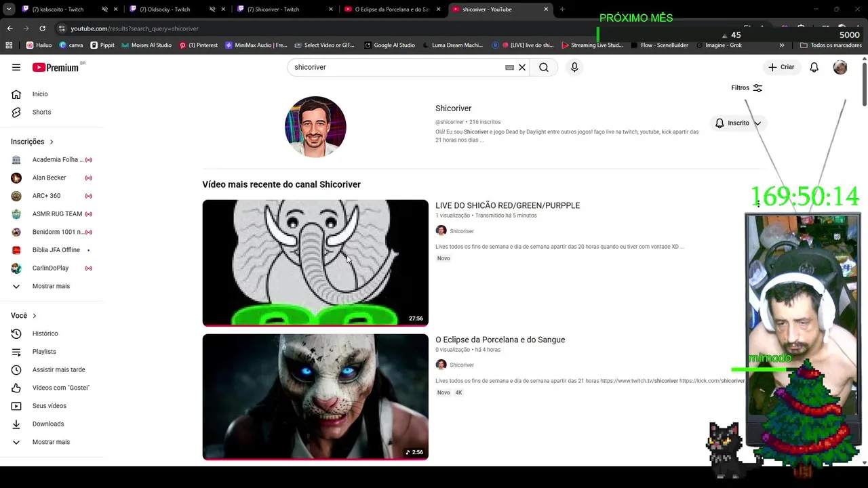Click Shicoriver name under Eclipse video

click(x=462, y=365)
